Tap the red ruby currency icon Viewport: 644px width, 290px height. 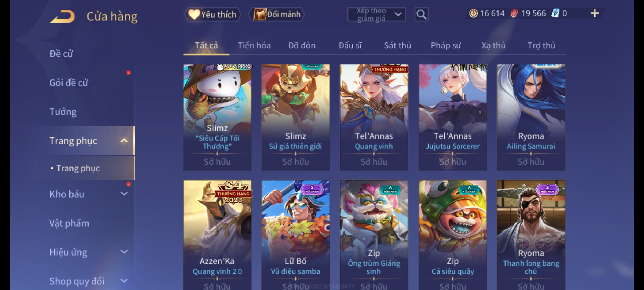pyautogui.click(x=514, y=13)
